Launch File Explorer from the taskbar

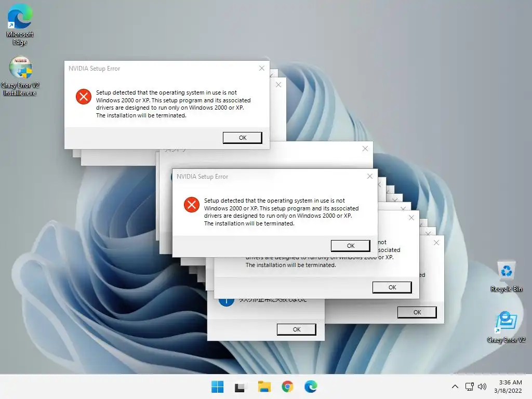click(x=264, y=387)
